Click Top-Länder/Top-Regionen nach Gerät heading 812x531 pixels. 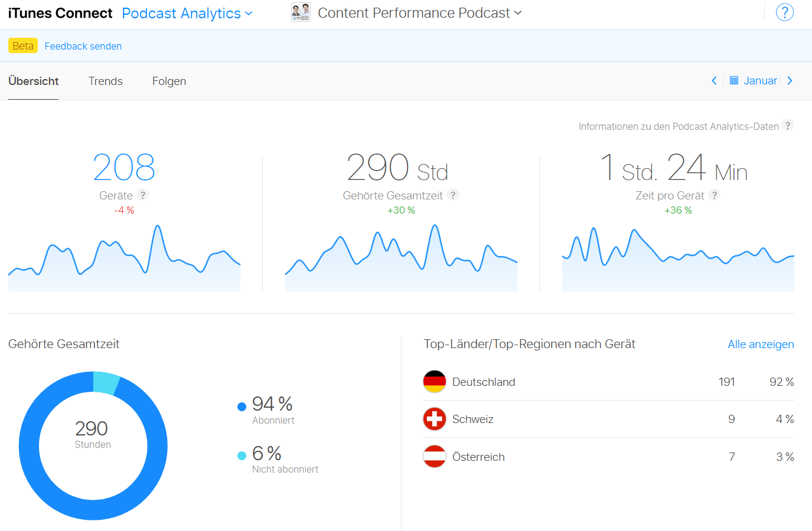pos(529,344)
